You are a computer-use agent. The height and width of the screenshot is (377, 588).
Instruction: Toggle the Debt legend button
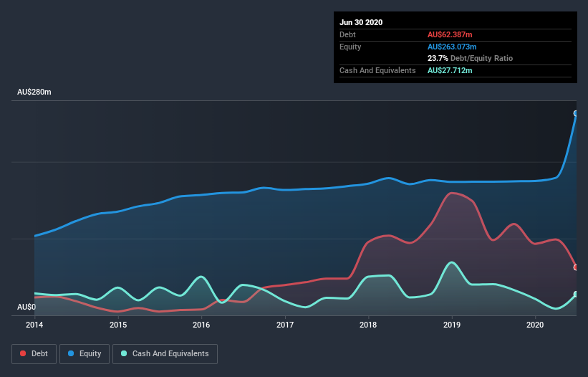(34, 354)
